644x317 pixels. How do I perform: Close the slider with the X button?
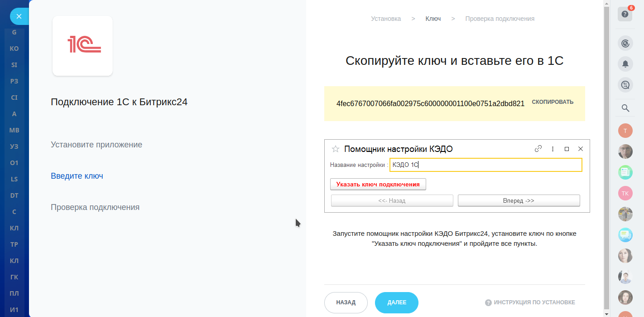[x=19, y=17]
